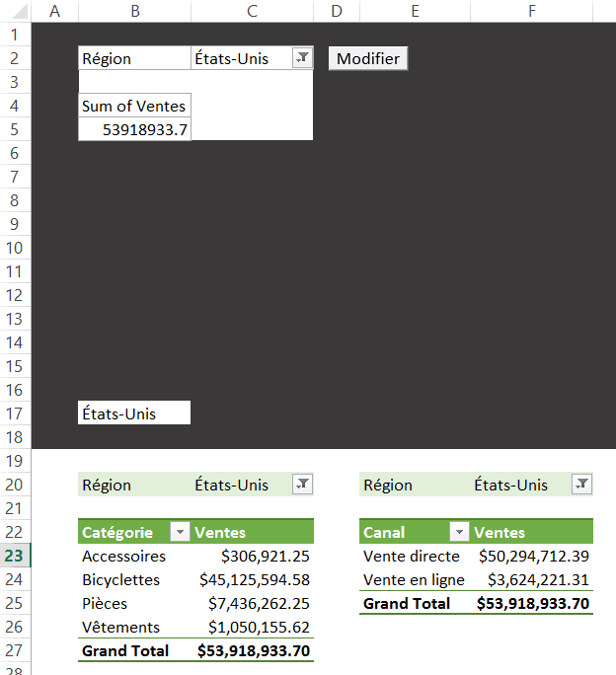Select the Sum of Ventes cell
The image size is (616, 675).
134,106
